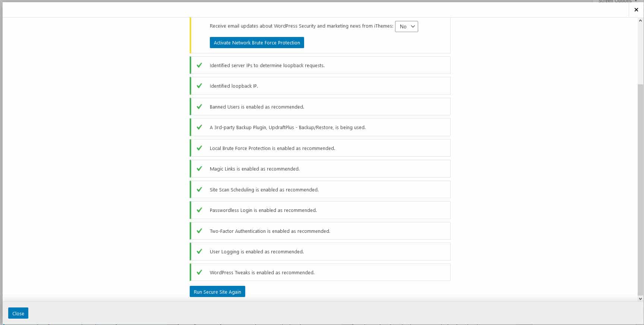Click the checkmark next to Passwordless Login
644x325 pixels.
coord(199,210)
